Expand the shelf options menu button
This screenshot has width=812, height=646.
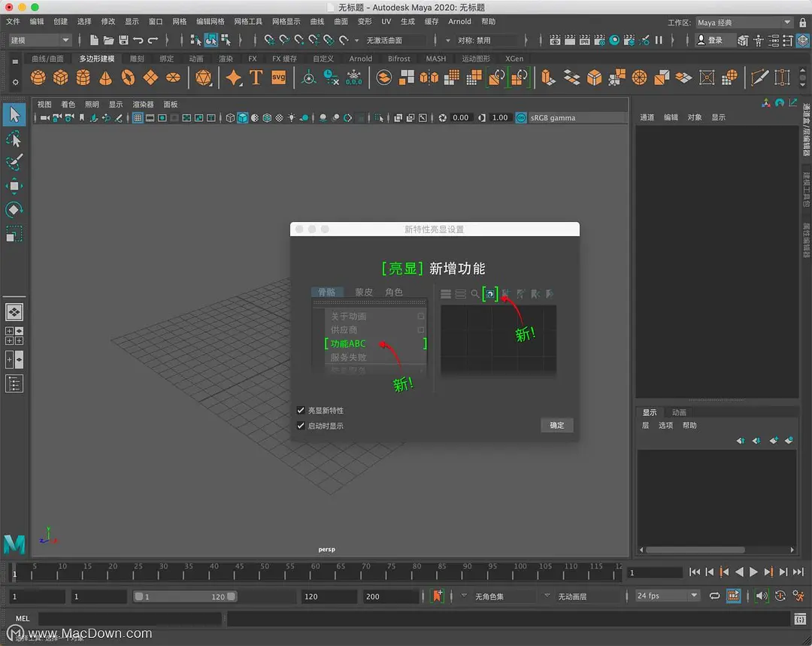(x=15, y=62)
